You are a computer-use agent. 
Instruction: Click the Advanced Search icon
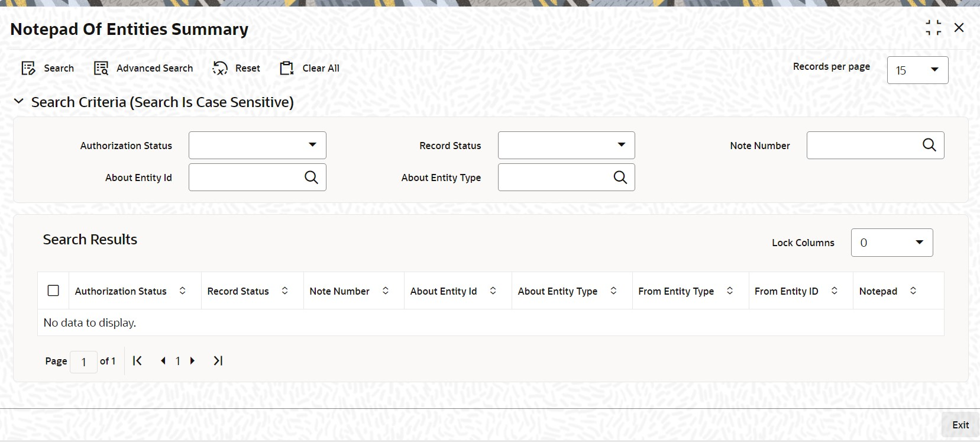click(101, 69)
